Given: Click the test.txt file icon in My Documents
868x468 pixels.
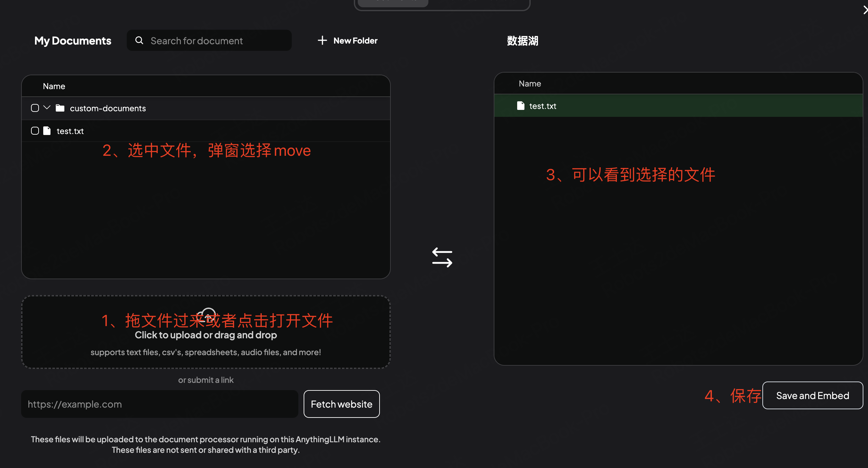Looking at the screenshot, I should click(47, 131).
